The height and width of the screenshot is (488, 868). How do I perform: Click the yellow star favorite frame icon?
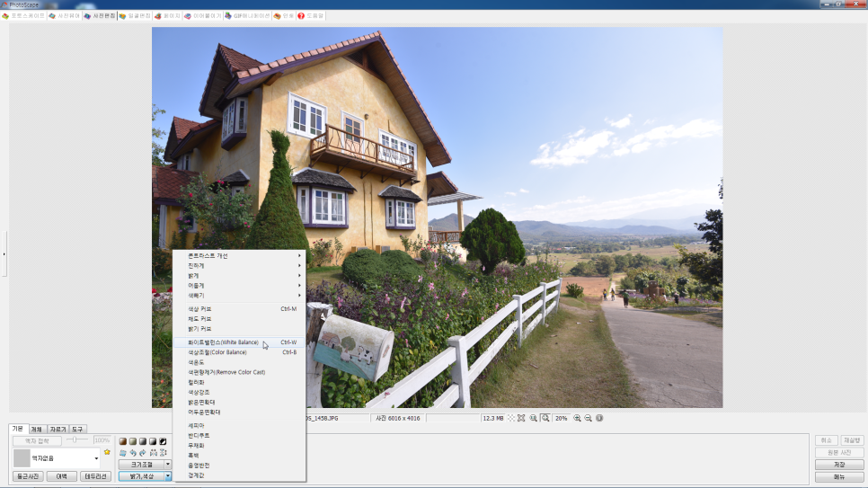coord(108,452)
